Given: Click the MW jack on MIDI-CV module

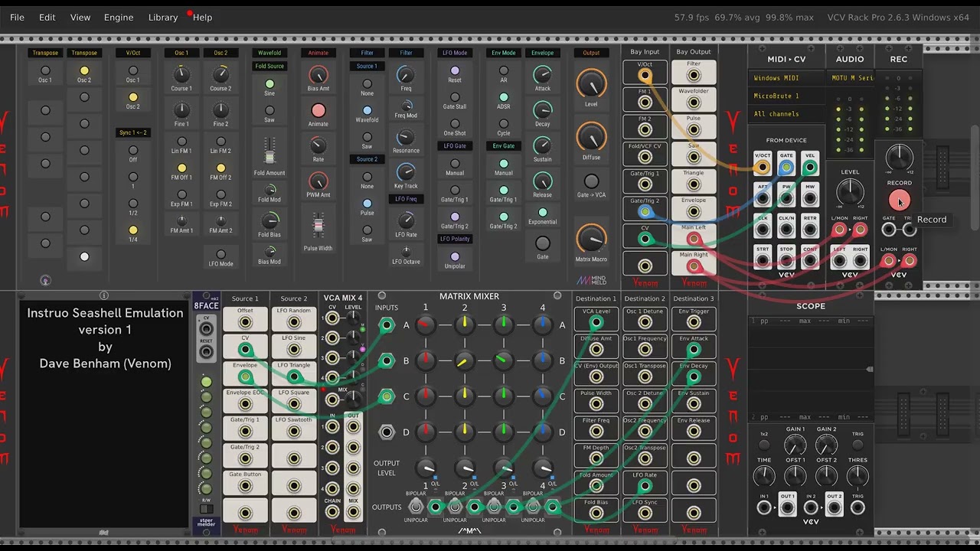Looking at the screenshot, I should pyautogui.click(x=810, y=197).
